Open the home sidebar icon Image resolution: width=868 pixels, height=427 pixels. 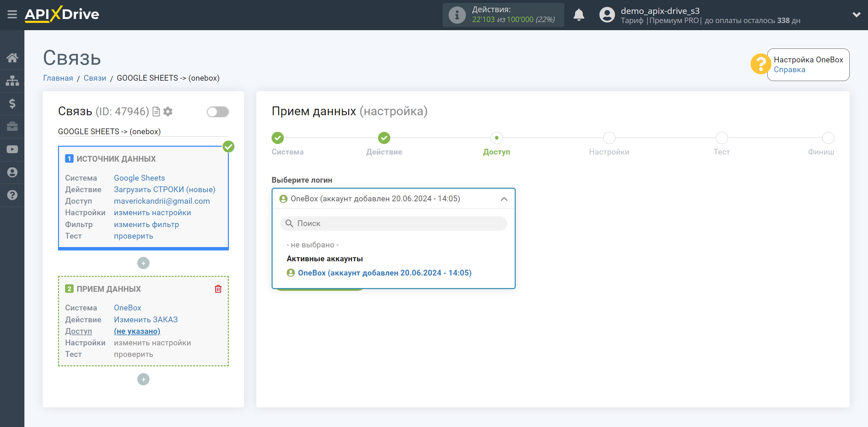pos(12,58)
